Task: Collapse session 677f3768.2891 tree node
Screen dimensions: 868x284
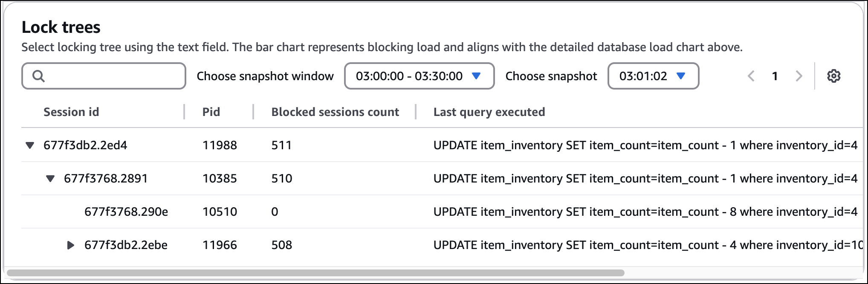Action: (x=50, y=179)
